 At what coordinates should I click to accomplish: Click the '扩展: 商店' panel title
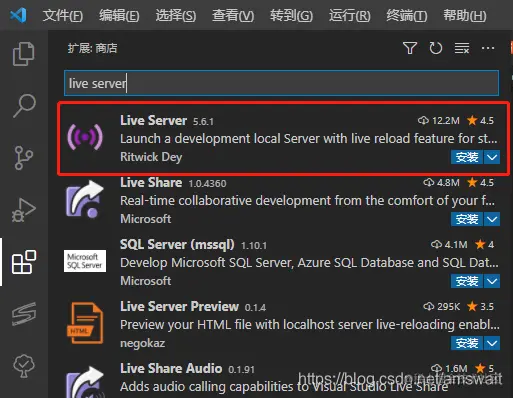click(x=93, y=48)
